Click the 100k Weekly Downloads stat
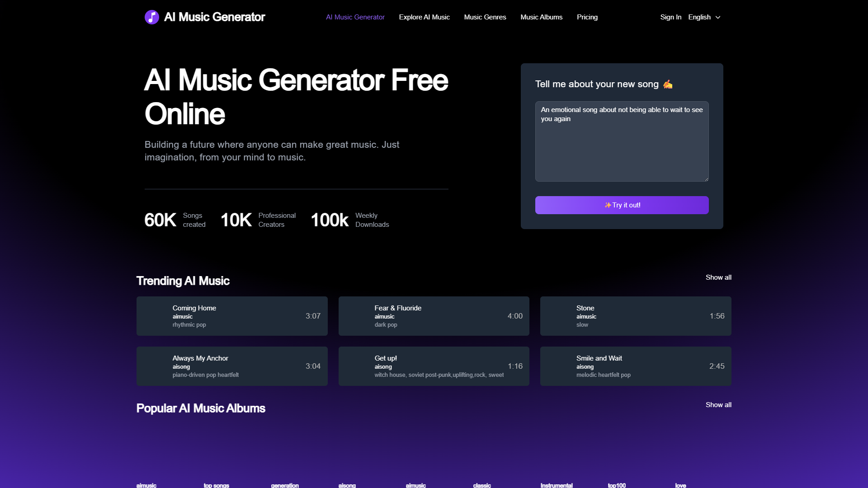 pos(350,220)
